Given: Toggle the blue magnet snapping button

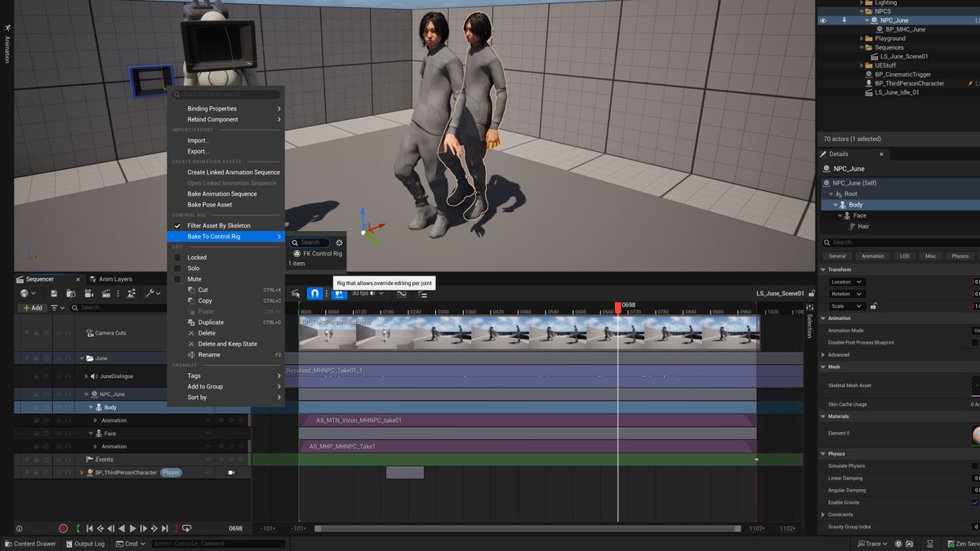Looking at the screenshot, I should click(x=315, y=293).
